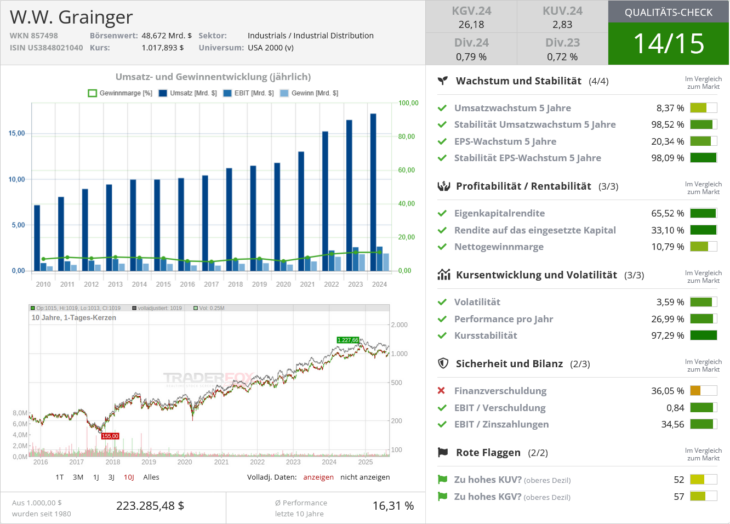Click the 65,52 % Eigenkapitalrendite value
730x524 pixels.
click(668, 213)
